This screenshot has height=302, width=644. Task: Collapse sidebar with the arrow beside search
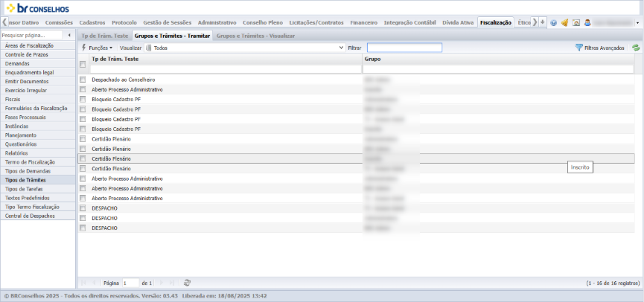pos(69,35)
